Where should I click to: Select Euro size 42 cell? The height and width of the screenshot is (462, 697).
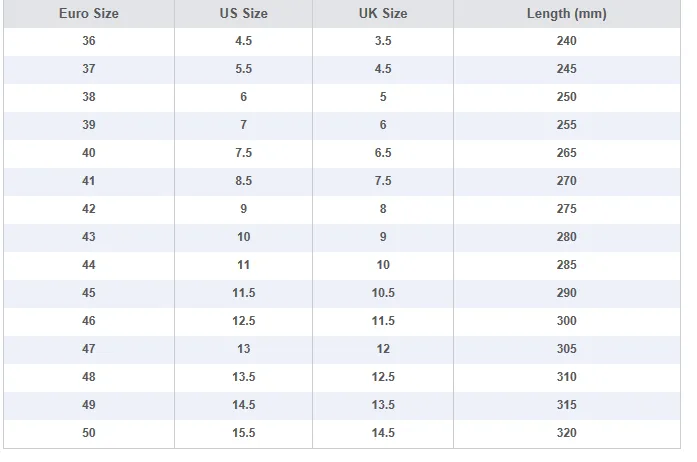click(x=89, y=209)
